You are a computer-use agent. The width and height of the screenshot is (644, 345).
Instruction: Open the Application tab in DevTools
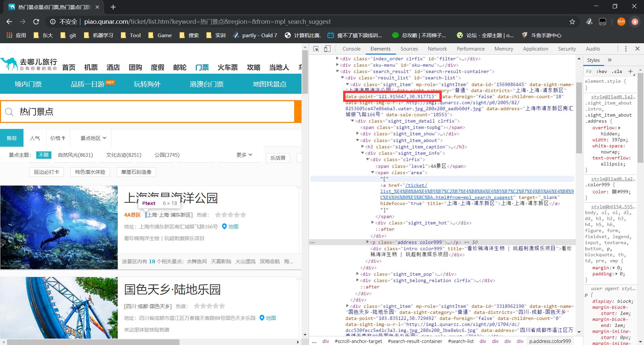pos(536,49)
